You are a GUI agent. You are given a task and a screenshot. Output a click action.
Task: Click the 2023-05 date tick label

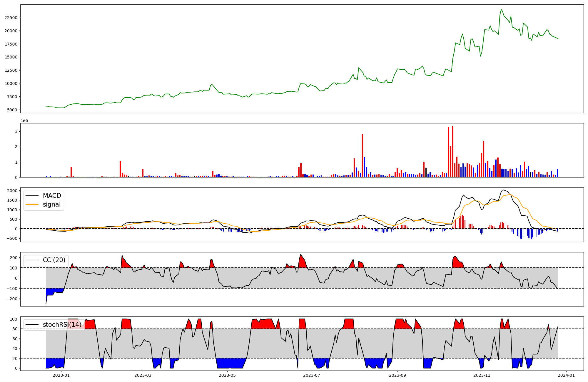pos(227,375)
